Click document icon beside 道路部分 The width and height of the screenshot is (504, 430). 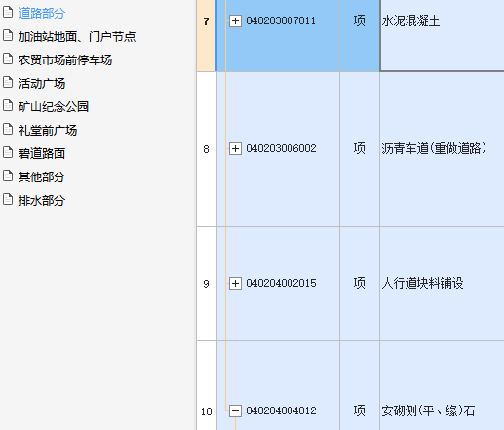pos(8,12)
